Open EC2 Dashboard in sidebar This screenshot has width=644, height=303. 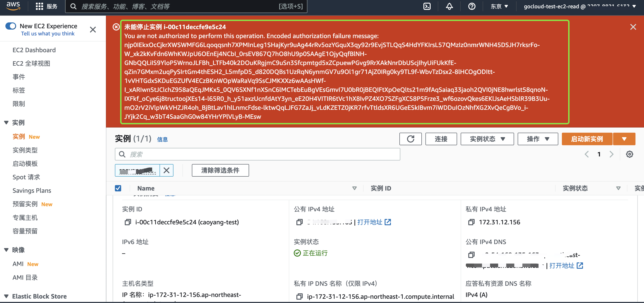34,50
